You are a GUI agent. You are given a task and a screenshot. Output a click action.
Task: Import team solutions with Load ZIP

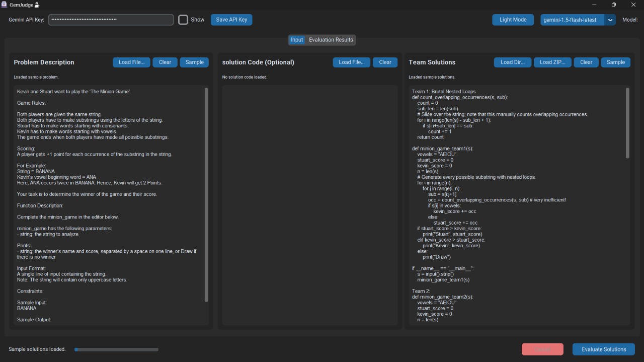click(x=552, y=62)
